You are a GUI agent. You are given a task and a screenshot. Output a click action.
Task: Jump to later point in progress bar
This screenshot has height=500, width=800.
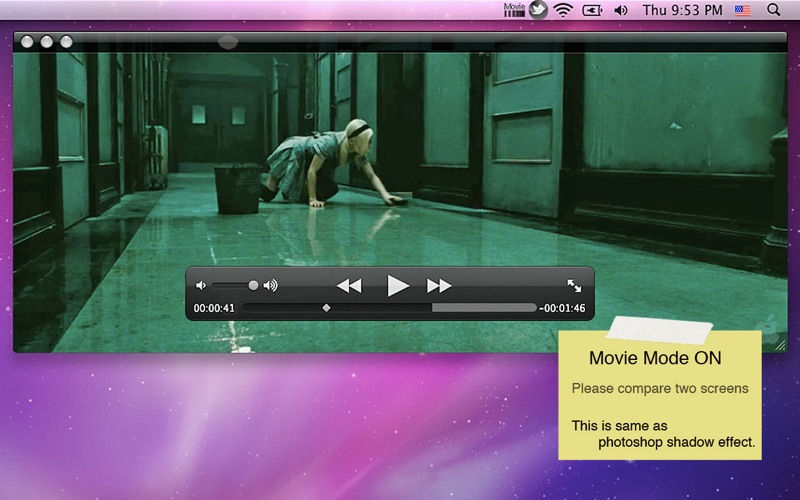click(484, 308)
